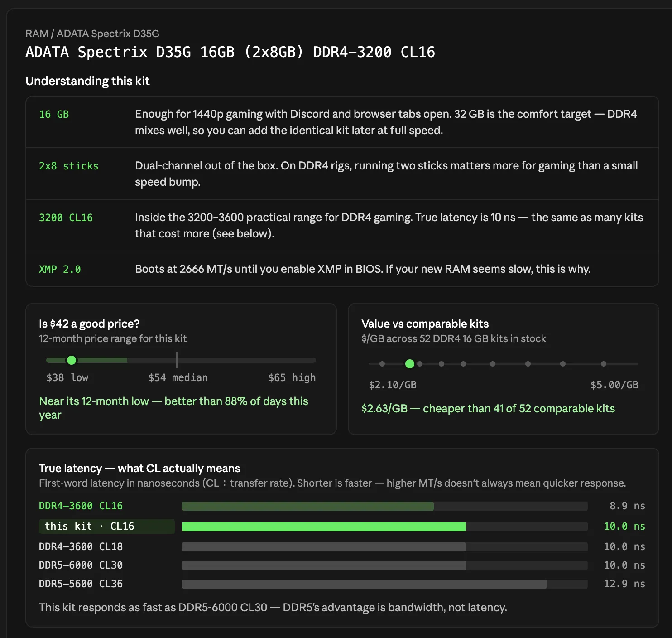Viewport: 672px width, 638px height.
Task: Click the RAM breadcrumb link
Action: tap(37, 34)
